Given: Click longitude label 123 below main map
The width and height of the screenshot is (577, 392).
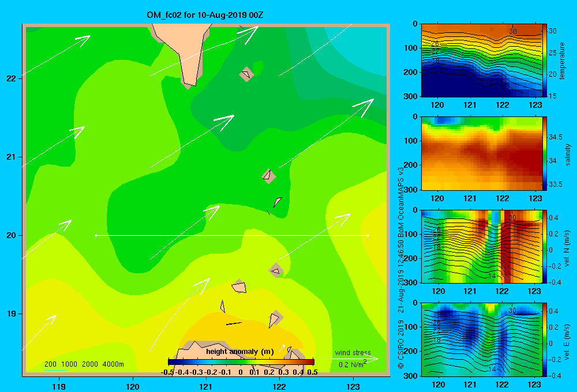Looking at the screenshot, I should tap(353, 386).
